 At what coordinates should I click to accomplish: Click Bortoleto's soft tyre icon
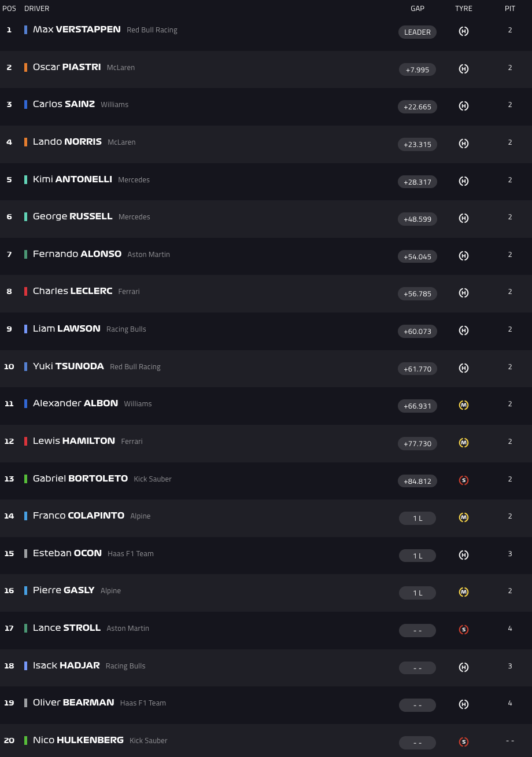[x=464, y=480]
